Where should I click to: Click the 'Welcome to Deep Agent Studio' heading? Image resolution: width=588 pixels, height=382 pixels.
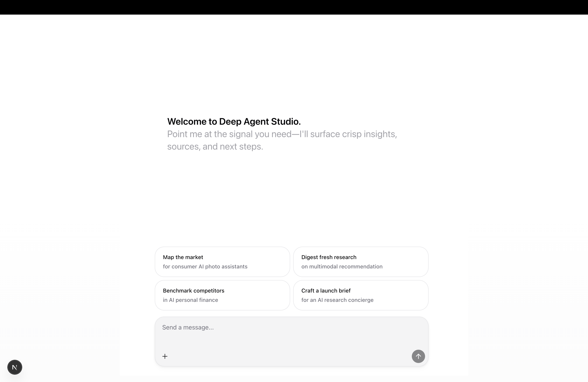pos(234,121)
